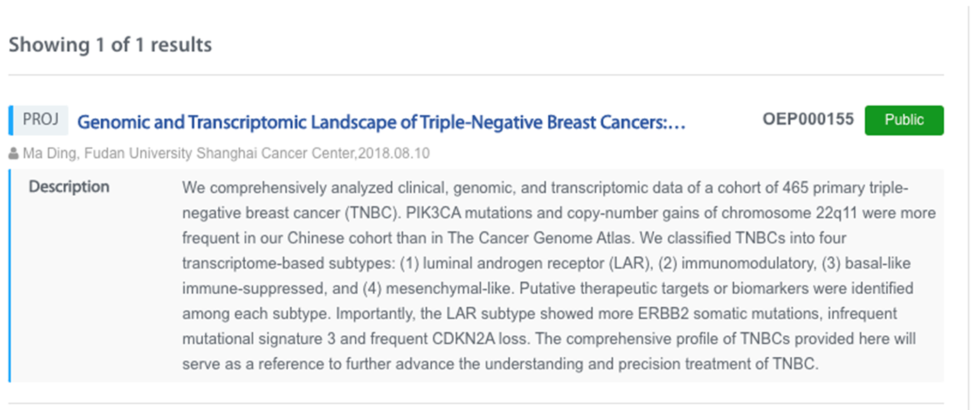Click the green Public status badge
This screenshot has height=410, width=980.
point(904,120)
